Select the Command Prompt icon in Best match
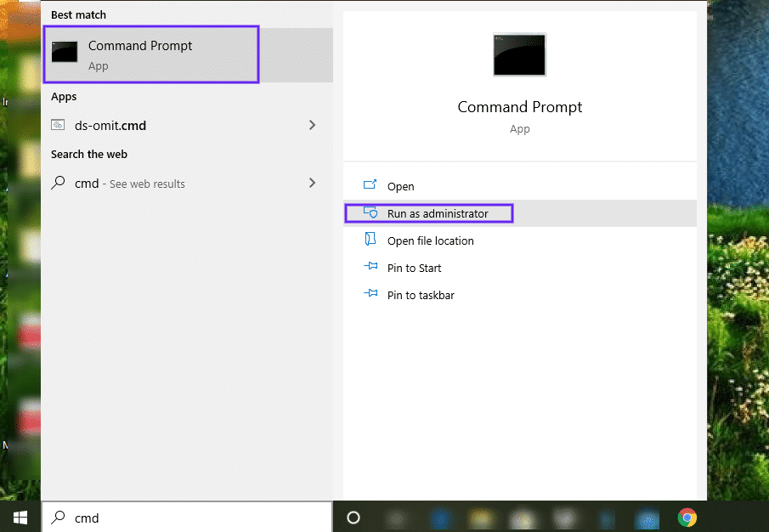 [x=65, y=52]
